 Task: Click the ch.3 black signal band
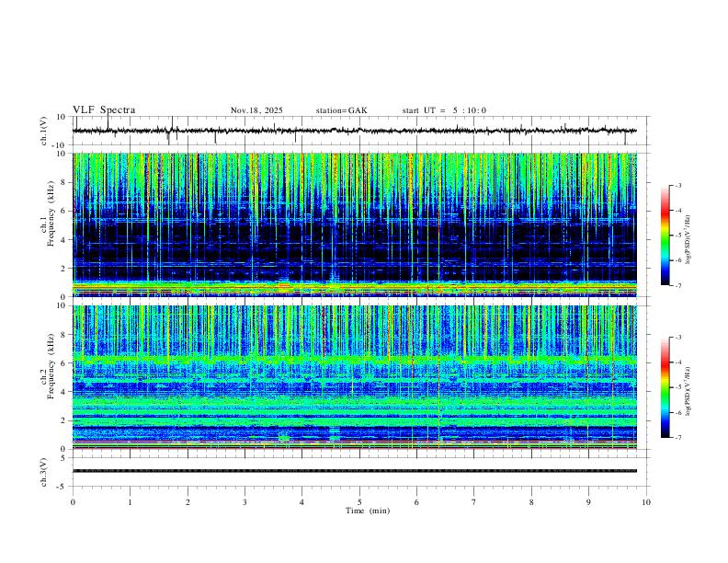click(x=355, y=471)
